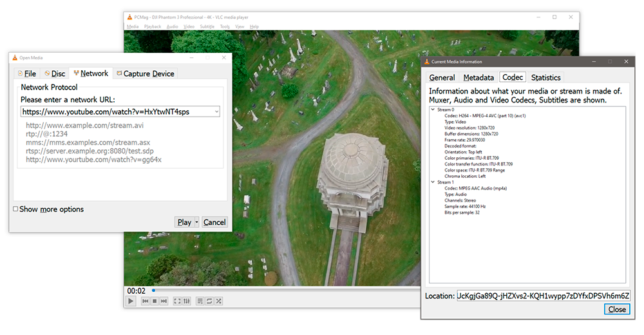644x335 pixels.
Task: Open the Tools menu in VLC
Action: (x=225, y=26)
